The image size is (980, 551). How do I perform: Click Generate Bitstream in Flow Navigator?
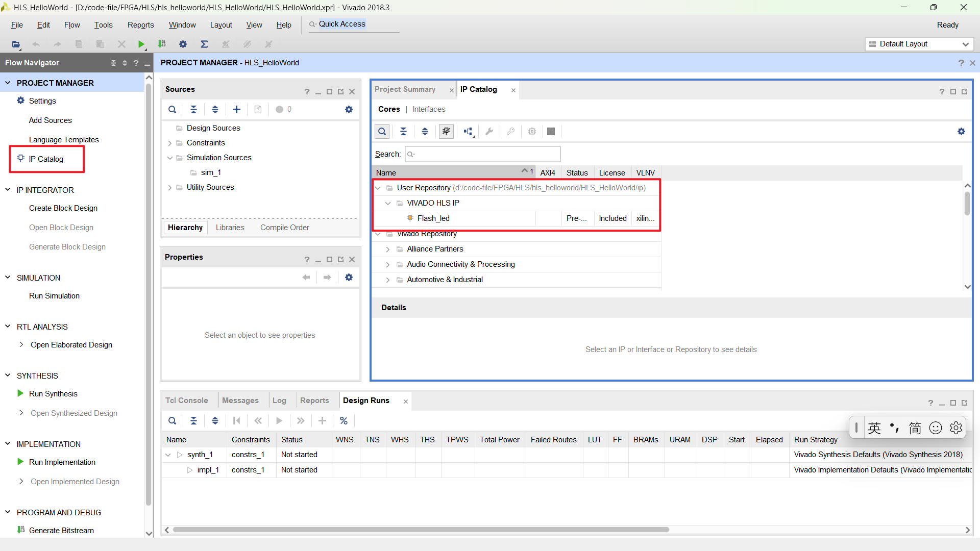(61, 531)
